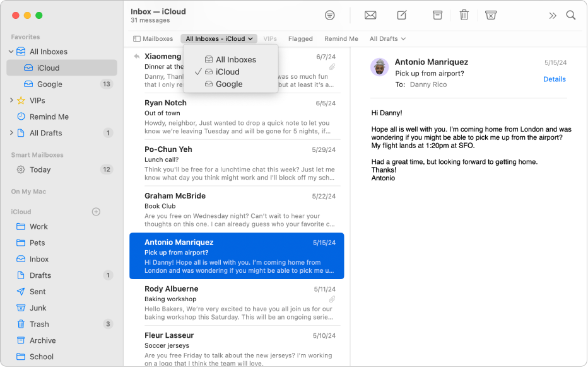588x368 pixels.
Task: Click Antonio Manriquez's avatar thumbnail
Action: 379,67
